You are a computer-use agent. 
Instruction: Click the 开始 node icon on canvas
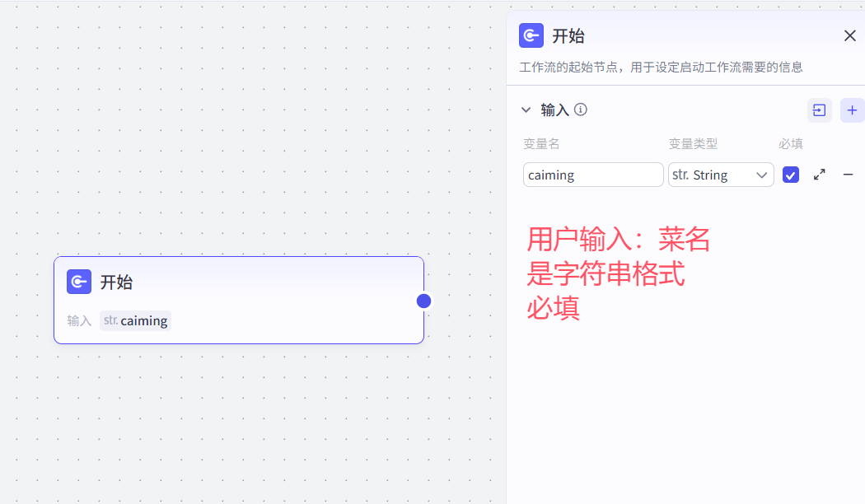point(79,282)
